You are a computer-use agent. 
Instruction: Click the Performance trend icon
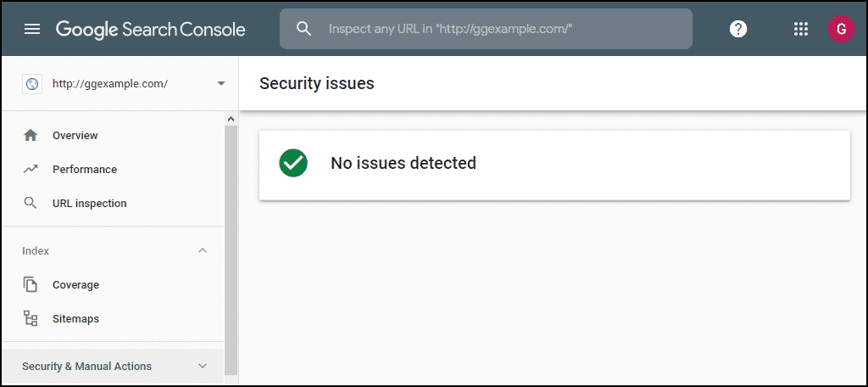pos(31,170)
